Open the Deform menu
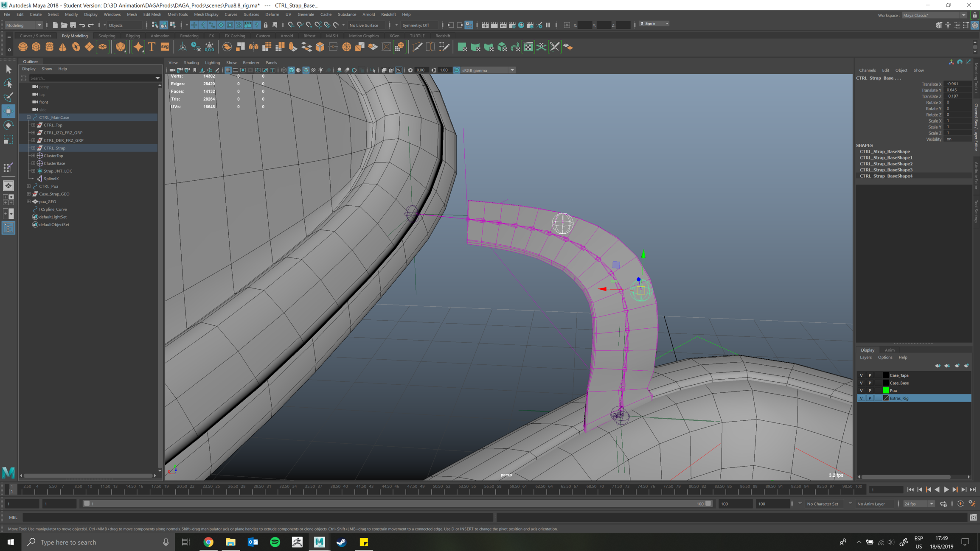The width and height of the screenshot is (980, 551). (x=272, y=14)
